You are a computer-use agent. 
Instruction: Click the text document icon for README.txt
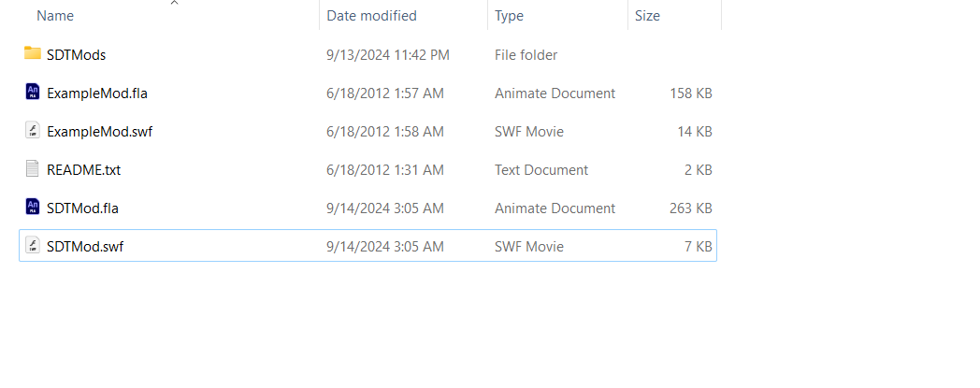(33, 169)
